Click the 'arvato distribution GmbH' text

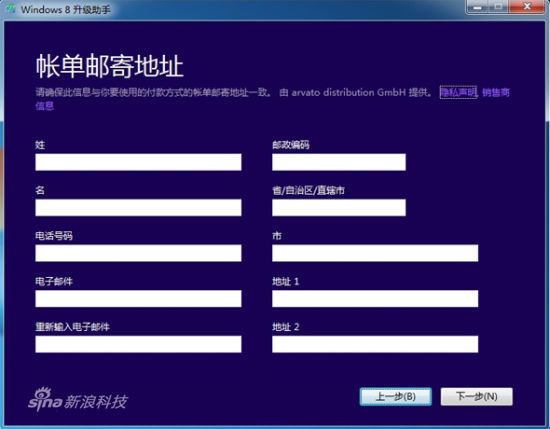click(349, 93)
